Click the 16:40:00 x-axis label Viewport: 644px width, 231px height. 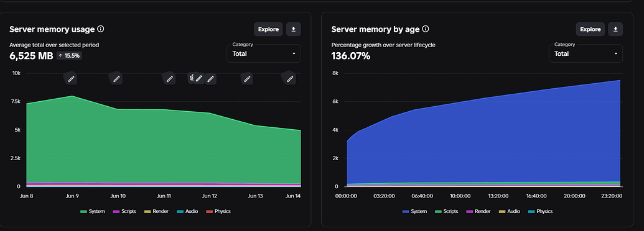536,196
